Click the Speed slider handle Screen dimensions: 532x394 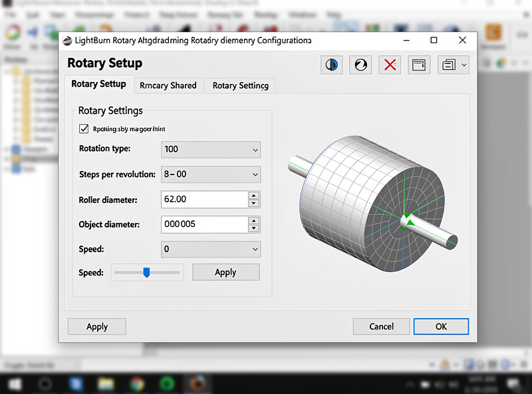point(146,272)
